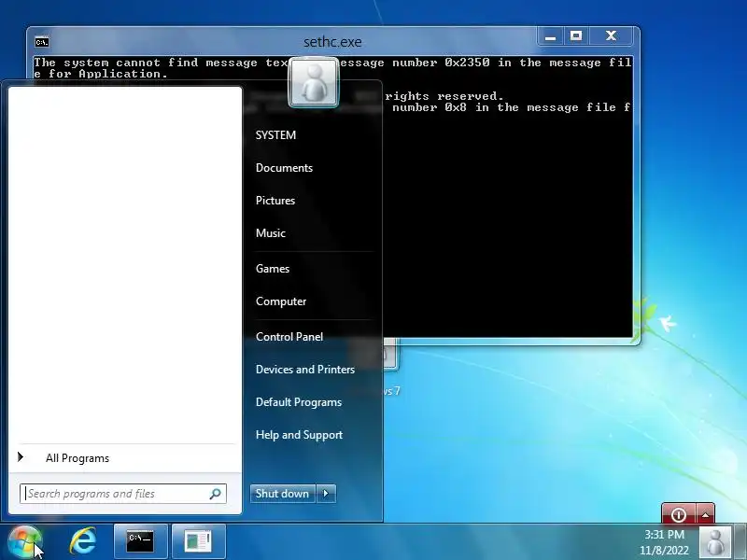747x560 pixels.
Task: Open the sethc.exe window system menu icon
Action: click(42, 42)
